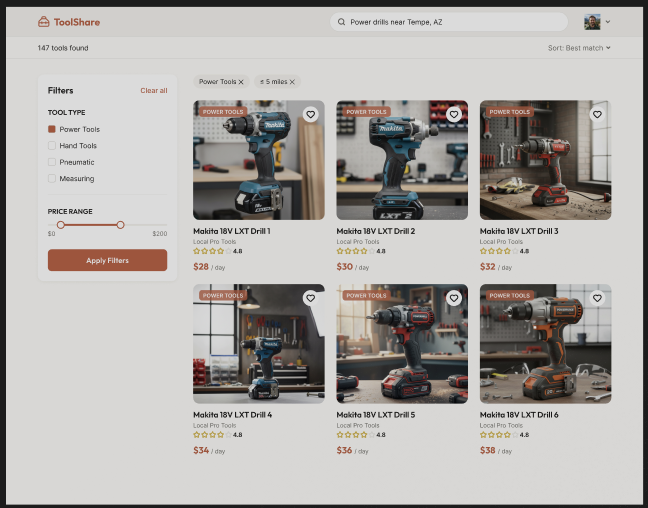648x508 pixels.
Task: Favorite Makita 18V LXT Drill 5 heart
Action: 454,298
